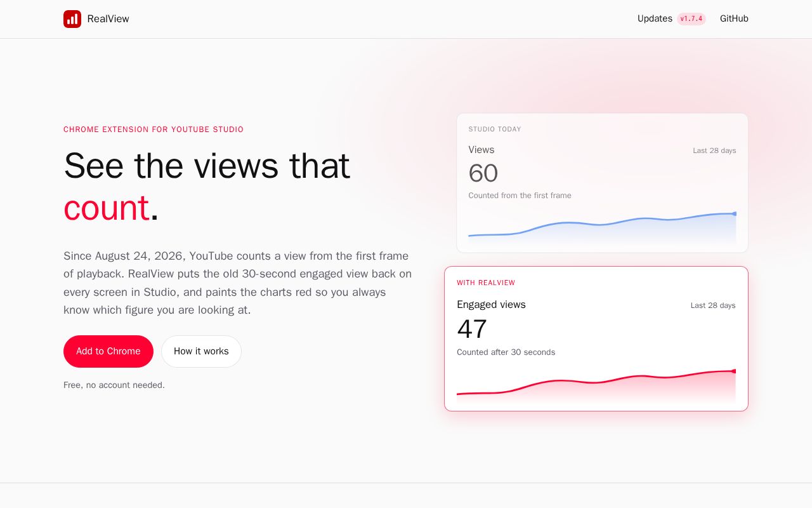The width and height of the screenshot is (812, 508).
Task: Click the blue chart end-point dot
Action: point(735,213)
